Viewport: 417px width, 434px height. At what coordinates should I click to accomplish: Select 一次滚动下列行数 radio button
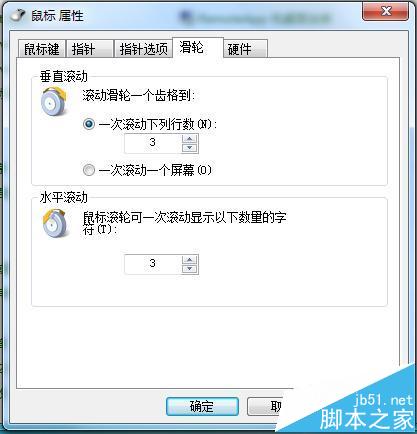89,124
